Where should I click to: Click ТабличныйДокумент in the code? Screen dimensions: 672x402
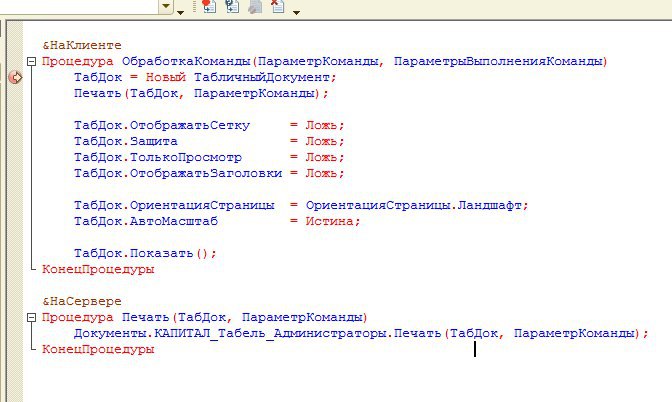(261, 78)
